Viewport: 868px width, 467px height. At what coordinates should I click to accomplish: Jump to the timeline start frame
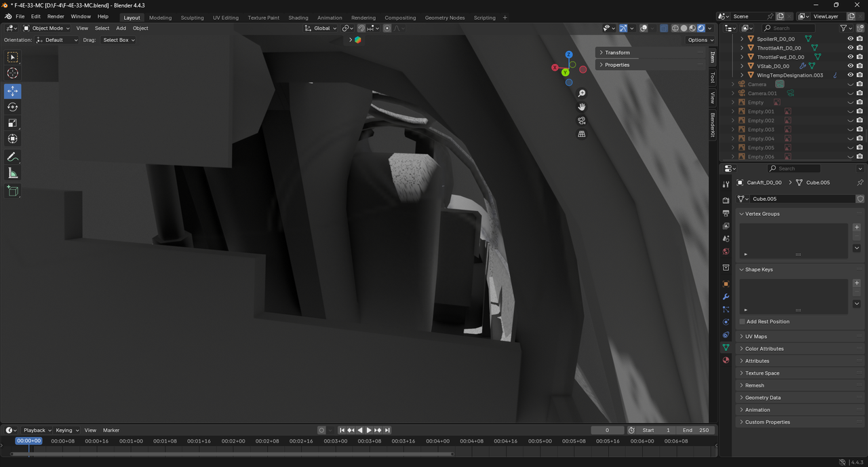(342, 430)
